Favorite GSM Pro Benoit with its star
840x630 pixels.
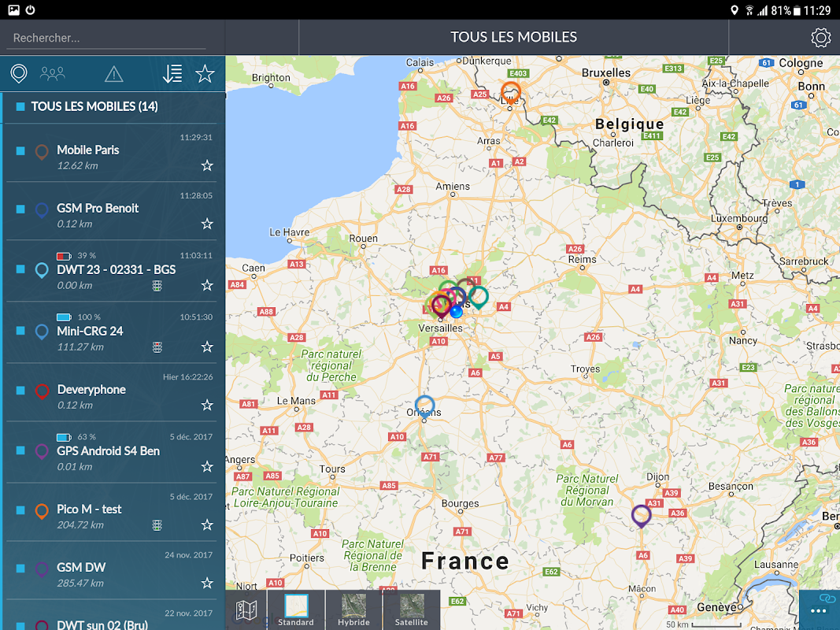point(207,224)
